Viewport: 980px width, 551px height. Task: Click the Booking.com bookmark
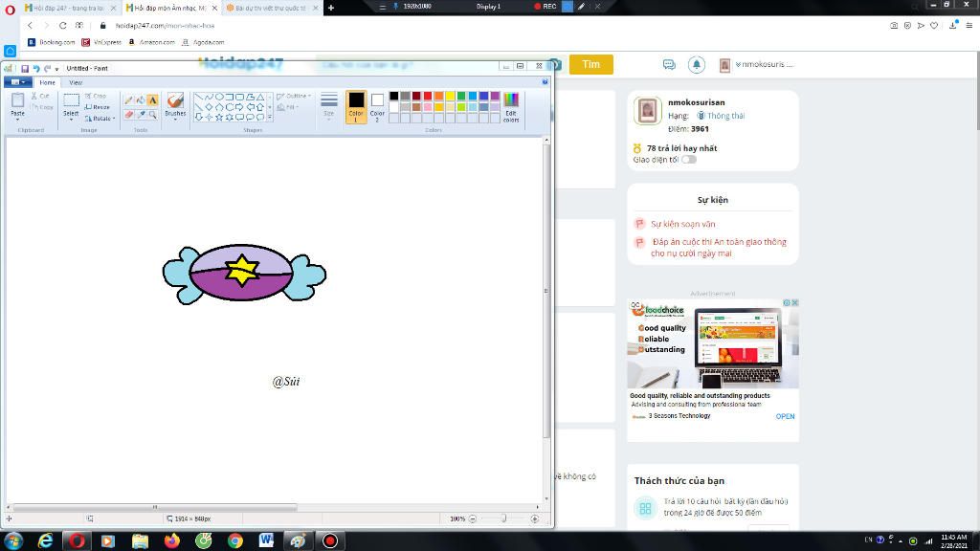tap(52, 42)
